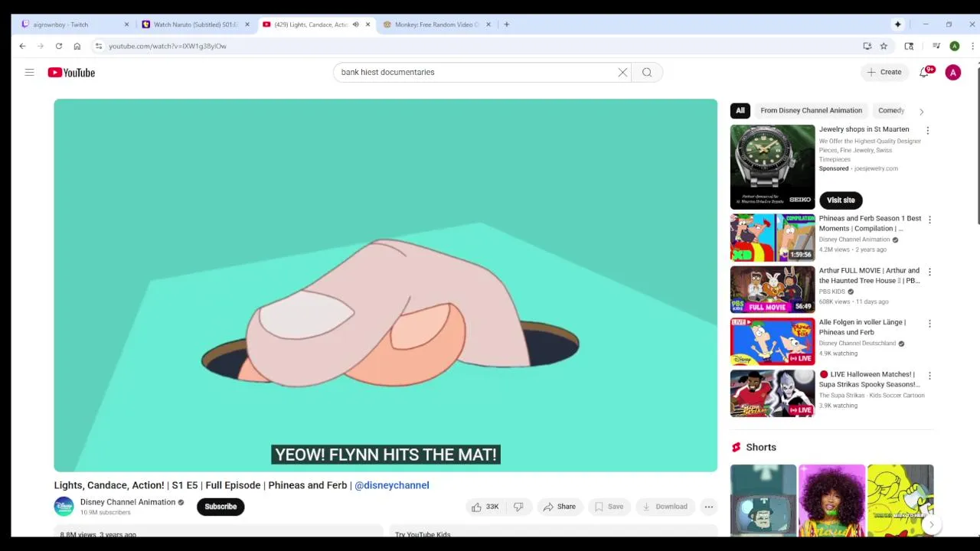Image resolution: width=980 pixels, height=551 pixels.
Task: Reload the page
Action: coord(58,46)
